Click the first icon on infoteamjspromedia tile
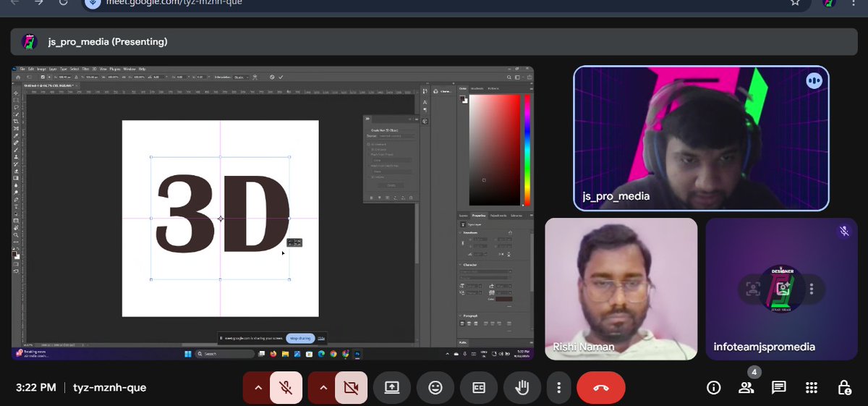 click(x=753, y=289)
